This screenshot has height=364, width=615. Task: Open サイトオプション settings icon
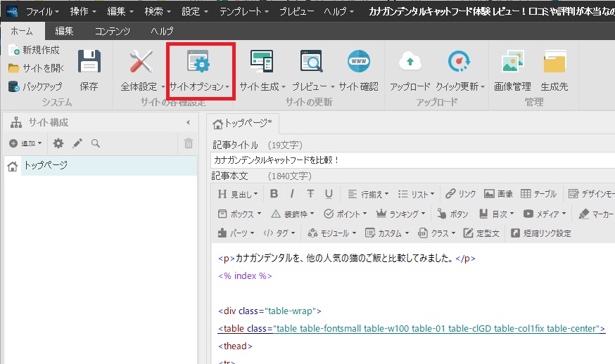pyautogui.click(x=198, y=61)
